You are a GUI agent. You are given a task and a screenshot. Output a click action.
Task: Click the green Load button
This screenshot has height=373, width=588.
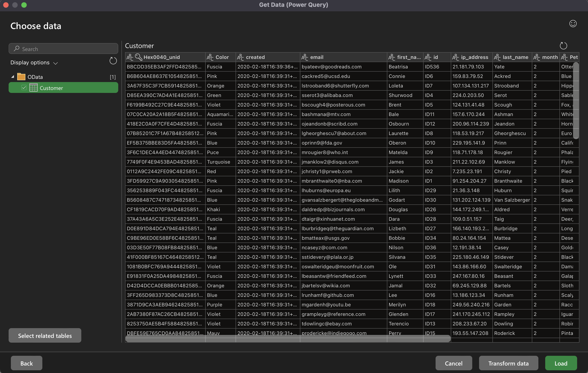tap(561, 363)
